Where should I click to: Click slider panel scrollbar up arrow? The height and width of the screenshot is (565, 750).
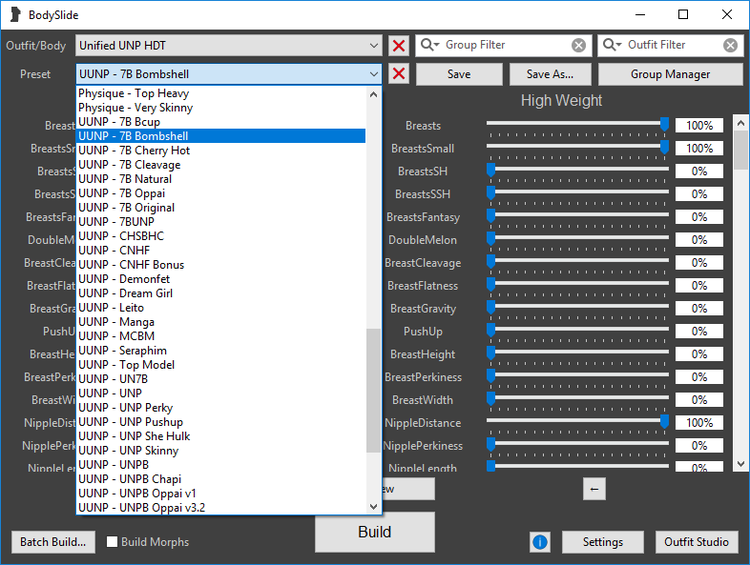[740, 123]
